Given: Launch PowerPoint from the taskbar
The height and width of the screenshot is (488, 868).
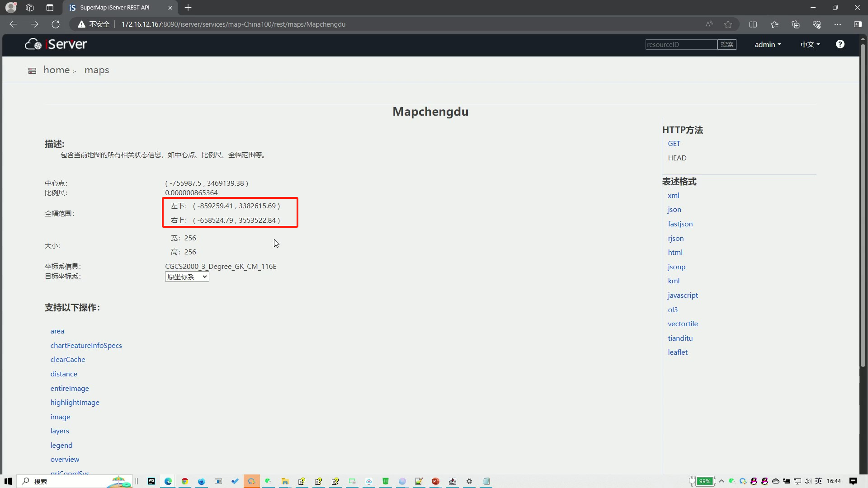Looking at the screenshot, I should [435, 481].
